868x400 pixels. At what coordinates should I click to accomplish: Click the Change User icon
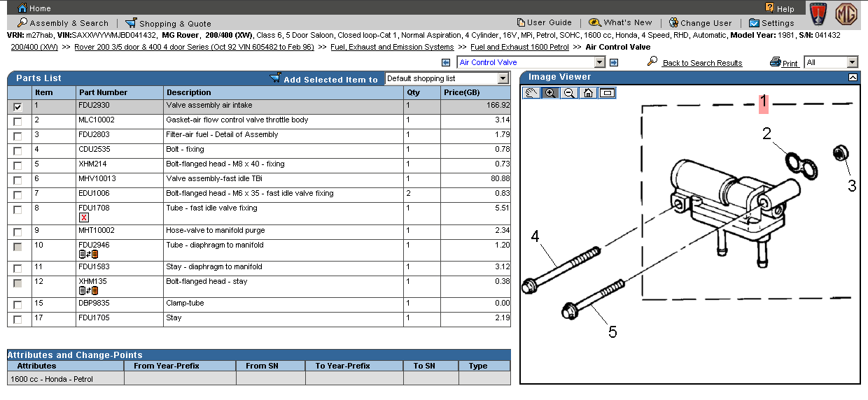tap(673, 23)
